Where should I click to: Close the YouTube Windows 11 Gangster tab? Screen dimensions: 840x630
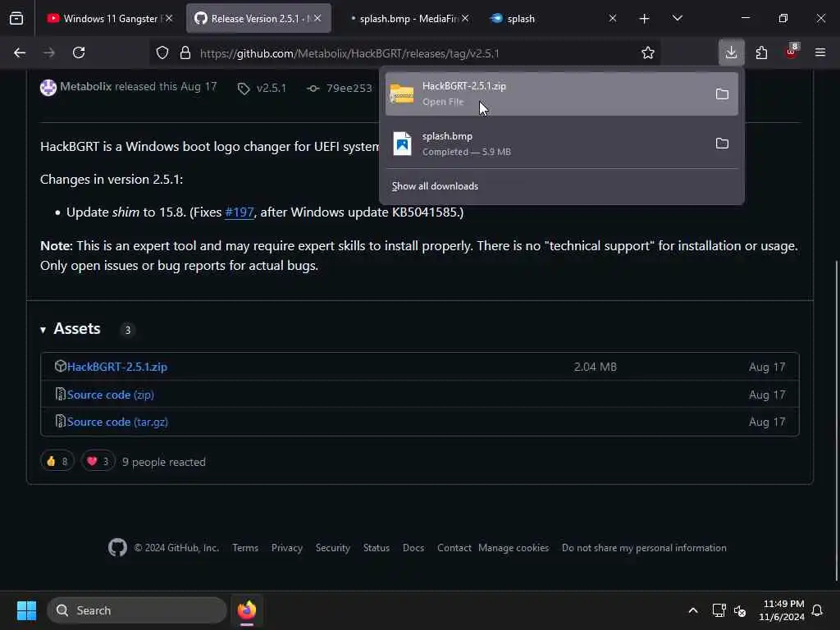click(x=169, y=18)
